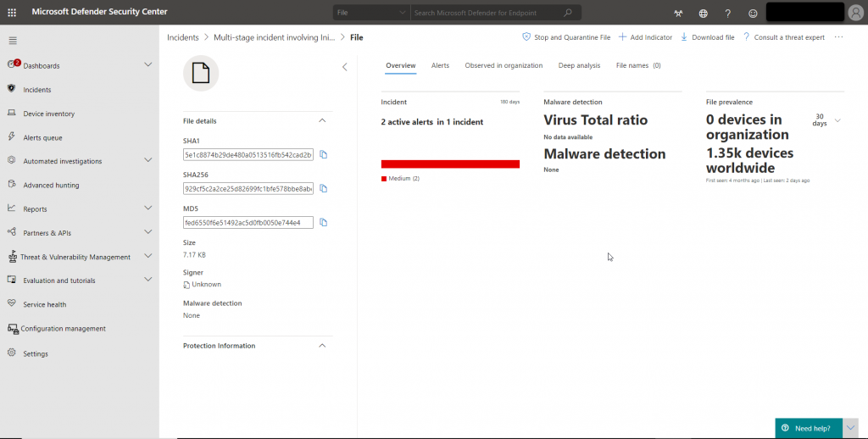Screen dimensions: 868x439
Task: Expand the Reports submenu chevron
Action: (147, 208)
